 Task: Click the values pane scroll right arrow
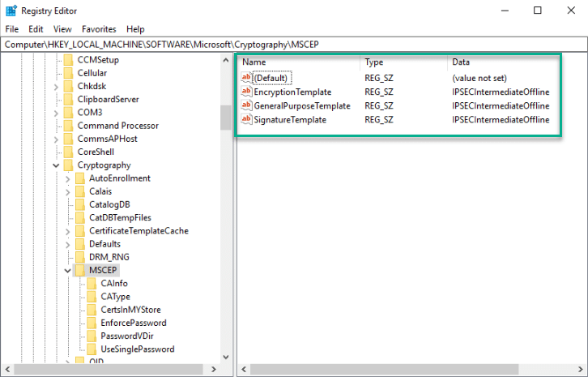coord(580,369)
